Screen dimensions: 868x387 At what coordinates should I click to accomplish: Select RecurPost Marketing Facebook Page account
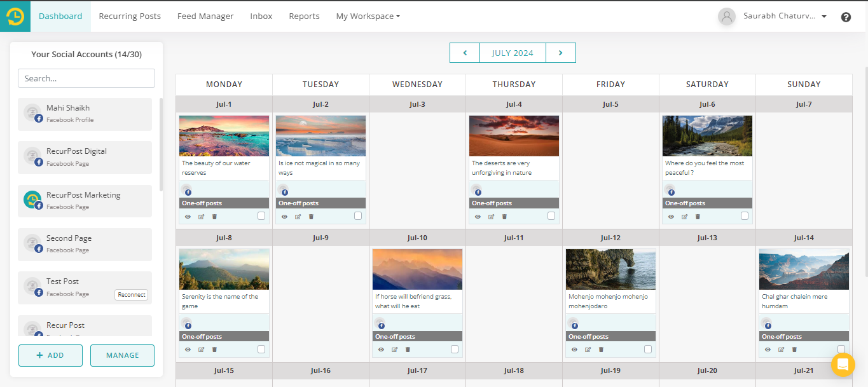tap(85, 201)
